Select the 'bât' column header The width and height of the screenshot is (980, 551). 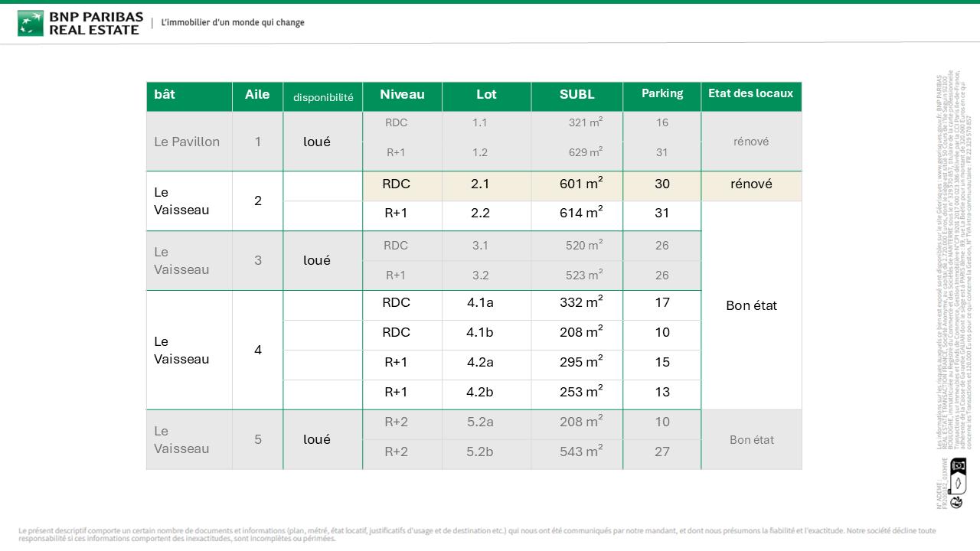(x=189, y=97)
